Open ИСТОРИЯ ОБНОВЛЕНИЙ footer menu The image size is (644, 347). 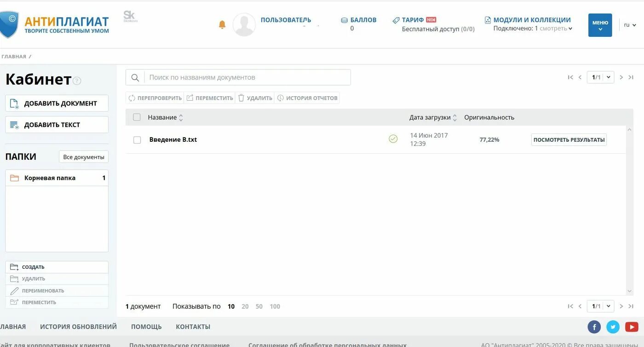coord(78,327)
